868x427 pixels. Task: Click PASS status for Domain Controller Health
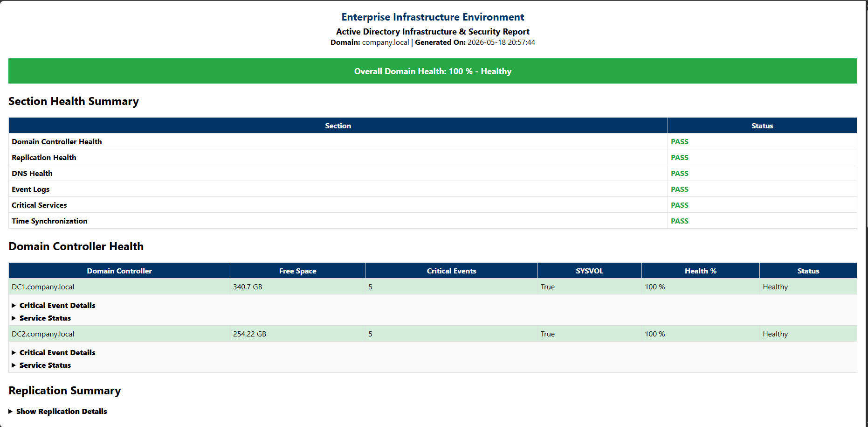(x=680, y=141)
